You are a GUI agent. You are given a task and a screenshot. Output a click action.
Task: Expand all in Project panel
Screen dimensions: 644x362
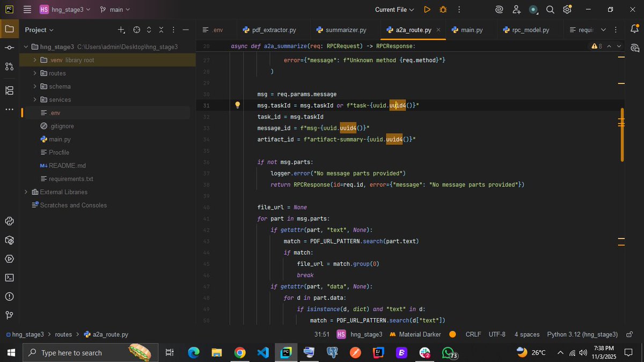pos(149,30)
